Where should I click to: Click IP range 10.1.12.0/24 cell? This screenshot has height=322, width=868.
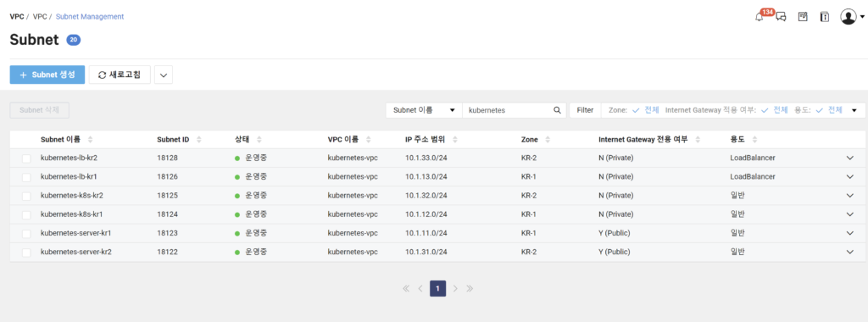tap(426, 214)
